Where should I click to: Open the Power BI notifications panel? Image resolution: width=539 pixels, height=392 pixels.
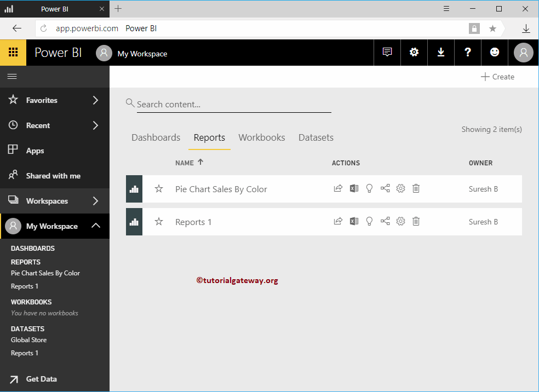(x=387, y=52)
